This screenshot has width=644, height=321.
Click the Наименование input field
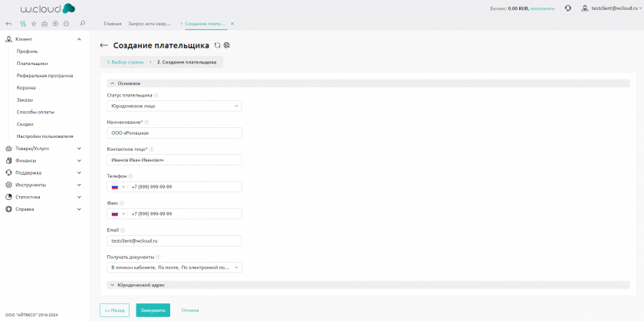[x=174, y=133]
